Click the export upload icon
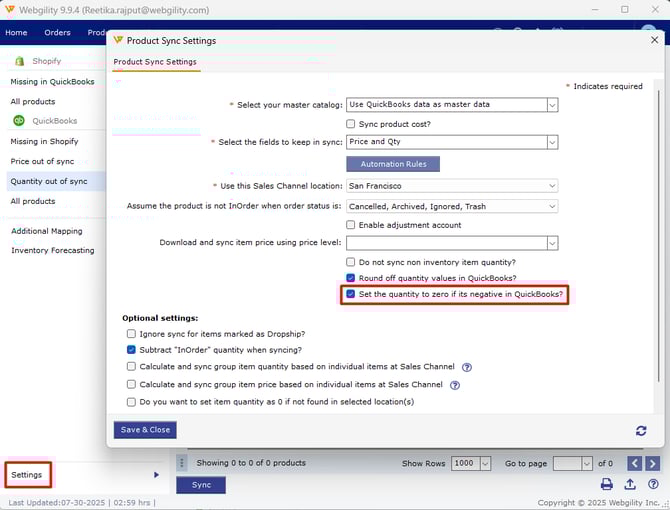The image size is (670, 510). click(x=630, y=484)
